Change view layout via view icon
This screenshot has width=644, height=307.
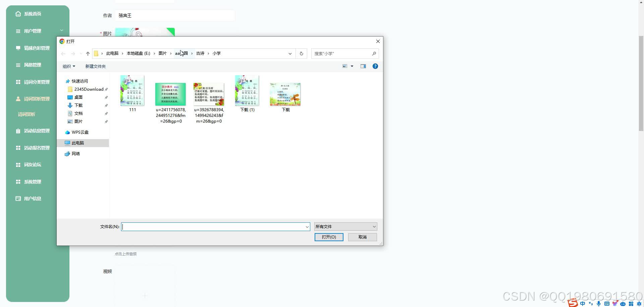pyautogui.click(x=344, y=66)
